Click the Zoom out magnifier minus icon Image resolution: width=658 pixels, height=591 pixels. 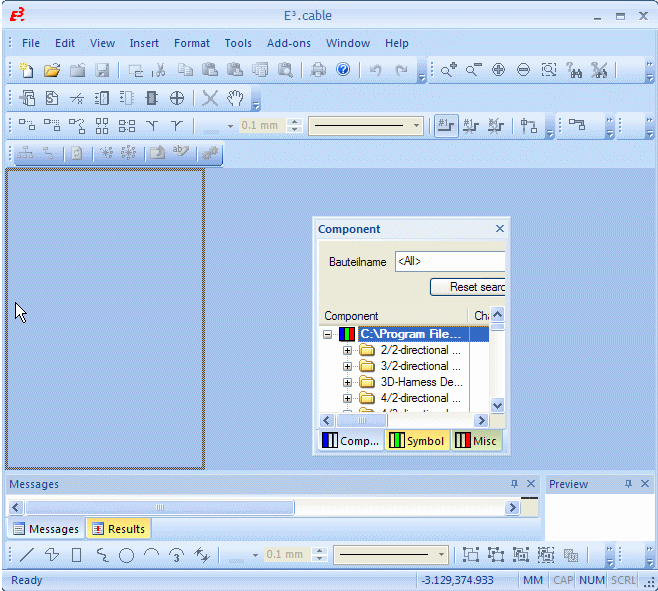click(473, 70)
